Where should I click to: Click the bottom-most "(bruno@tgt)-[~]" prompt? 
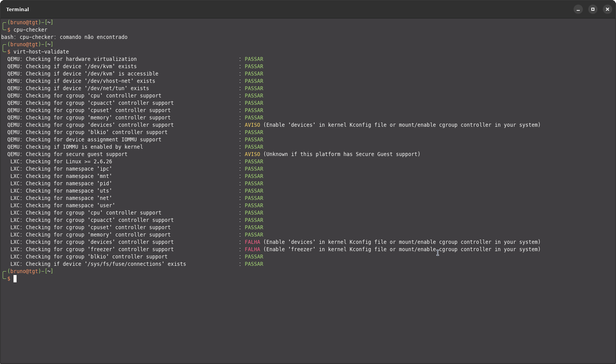[30, 271]
